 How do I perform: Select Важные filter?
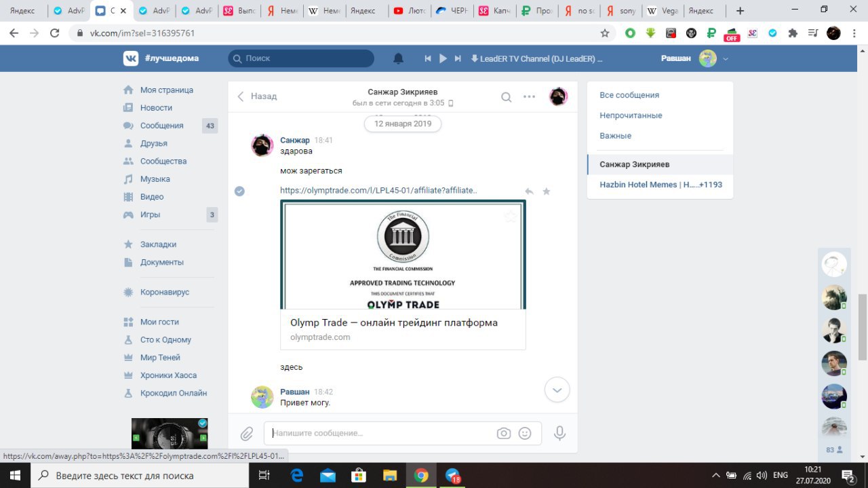[x=615, y=136]
